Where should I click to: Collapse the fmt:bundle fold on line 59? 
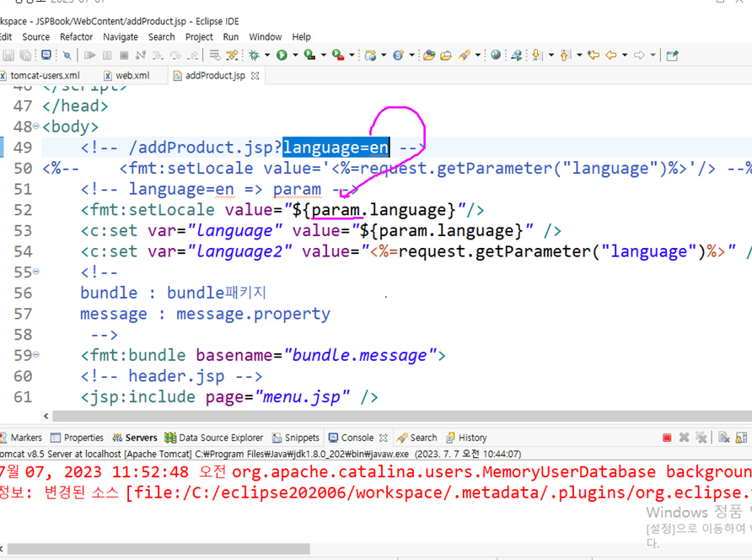[x=36, y=355]
